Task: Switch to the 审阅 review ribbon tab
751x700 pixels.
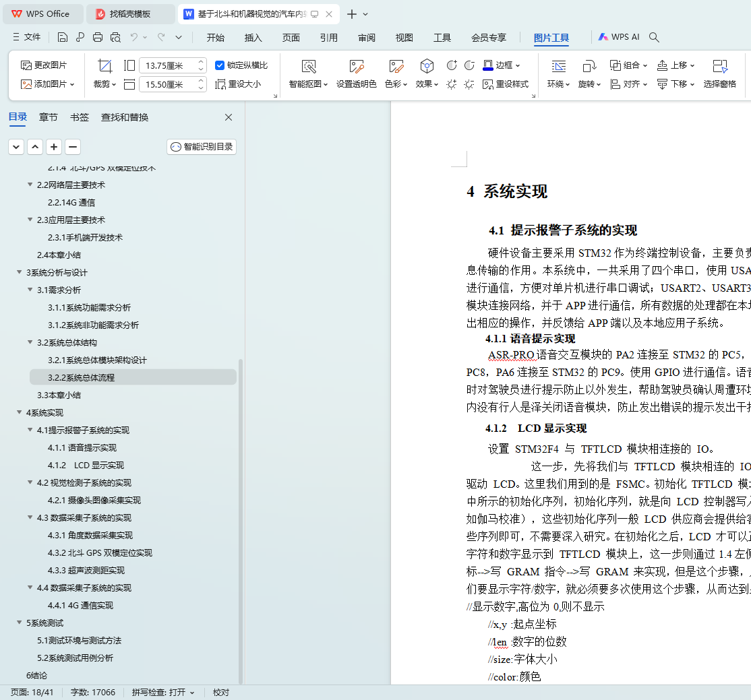Action: click(367, 38)
